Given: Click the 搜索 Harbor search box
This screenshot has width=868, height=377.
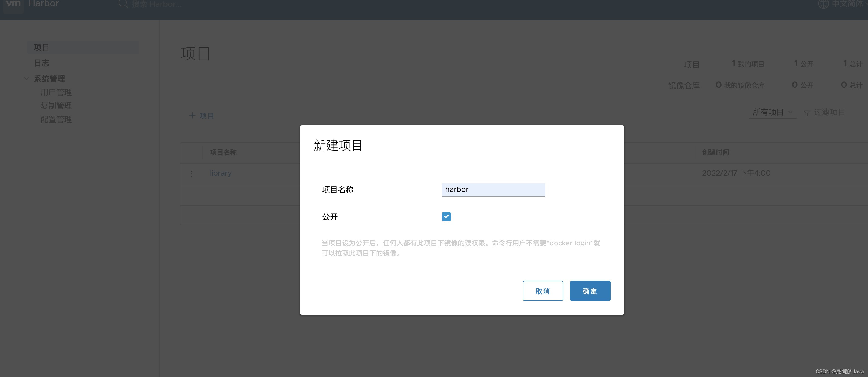Looking at the screenshot, I should tap(157, 5).
